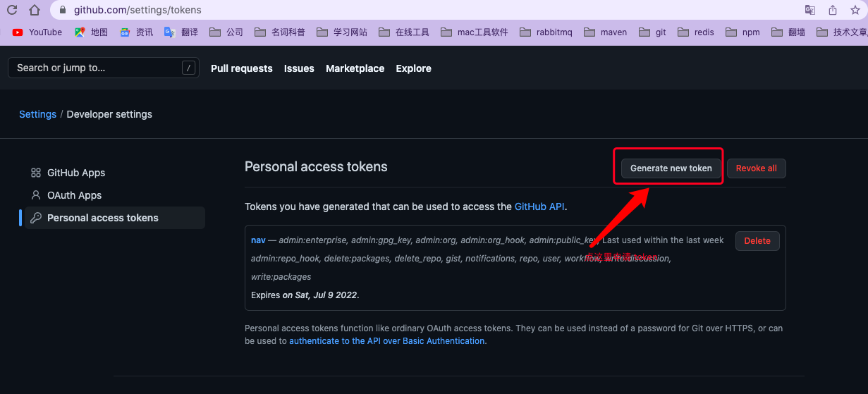Open the maven bookmark folder

(x=606, y=32)
